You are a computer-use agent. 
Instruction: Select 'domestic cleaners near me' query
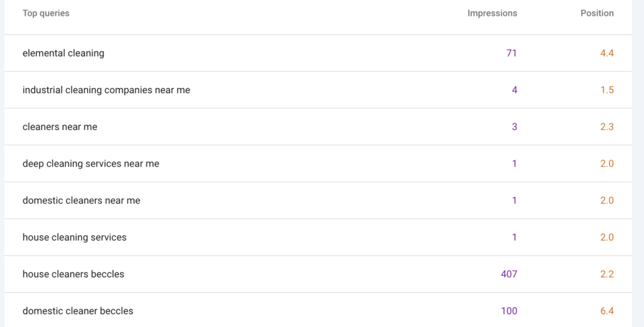(81, 201)
